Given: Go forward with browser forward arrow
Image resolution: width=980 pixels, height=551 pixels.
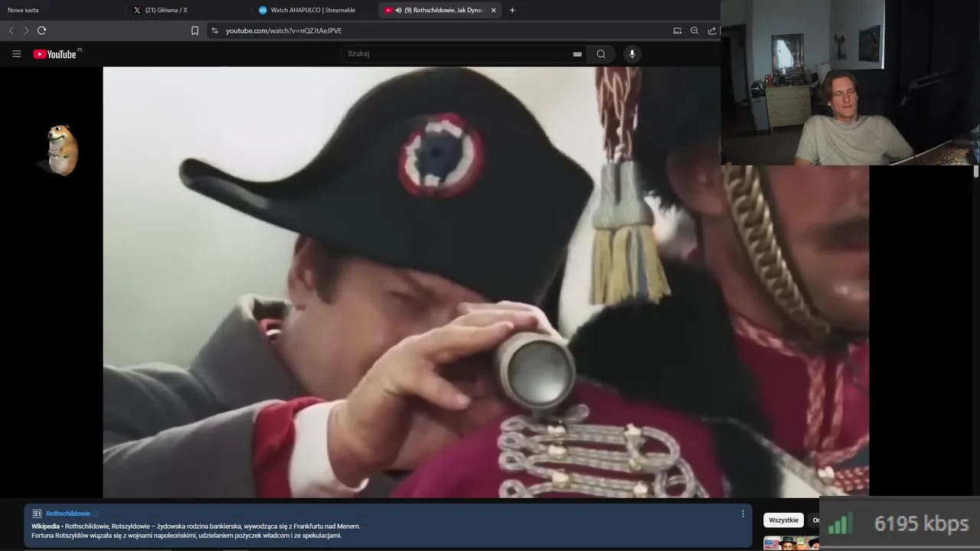Looking at the screenshot, I should 26,31.
